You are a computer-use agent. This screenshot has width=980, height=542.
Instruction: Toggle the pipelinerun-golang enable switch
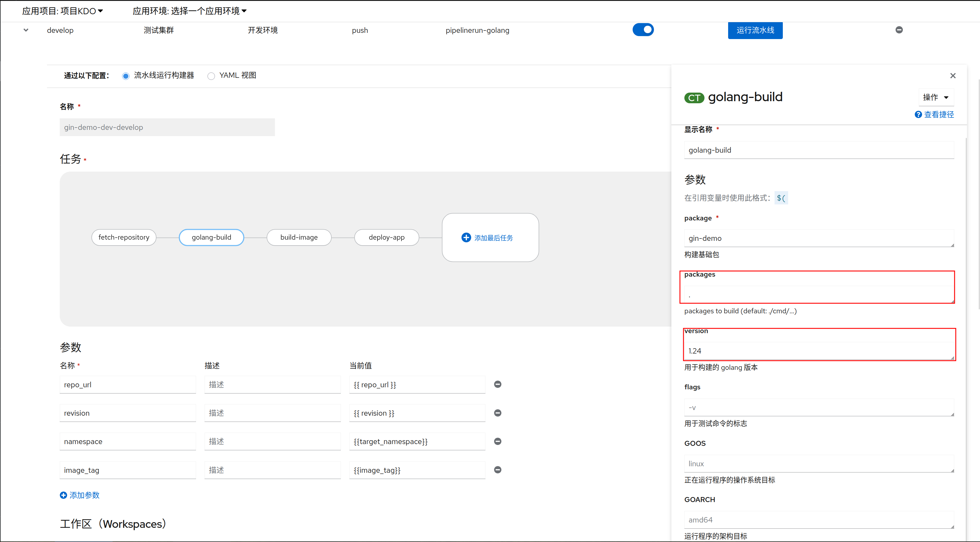(x=643, y=30)
